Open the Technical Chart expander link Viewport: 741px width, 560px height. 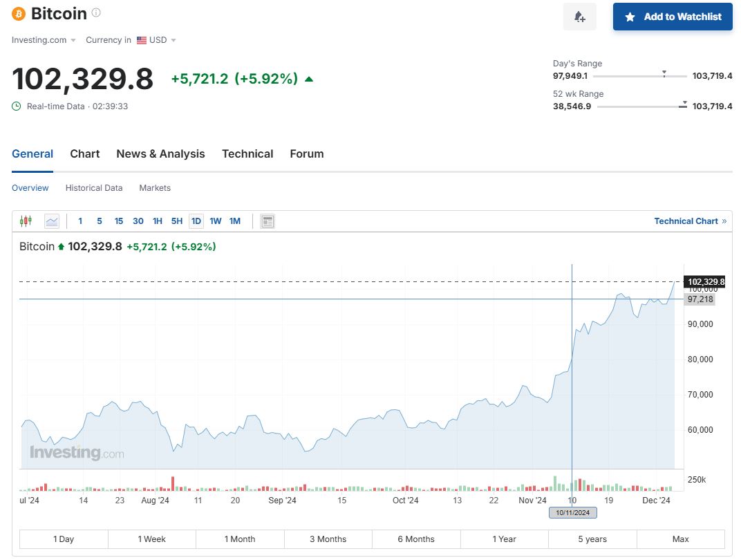tap(690, 221)
